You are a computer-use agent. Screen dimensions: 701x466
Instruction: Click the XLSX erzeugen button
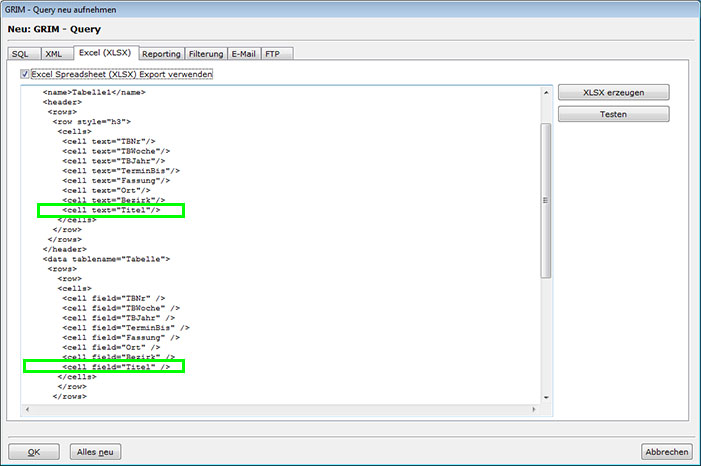click(x=613, y=92)
